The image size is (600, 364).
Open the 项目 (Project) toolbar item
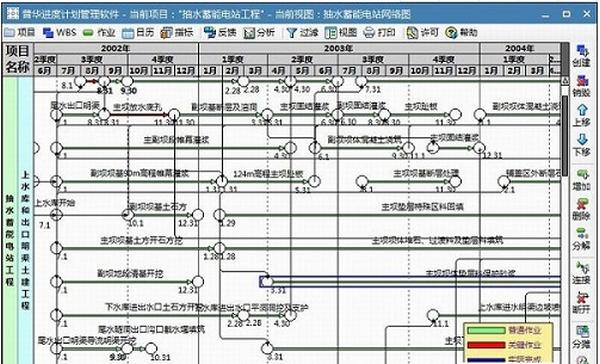tap(20, 33)
